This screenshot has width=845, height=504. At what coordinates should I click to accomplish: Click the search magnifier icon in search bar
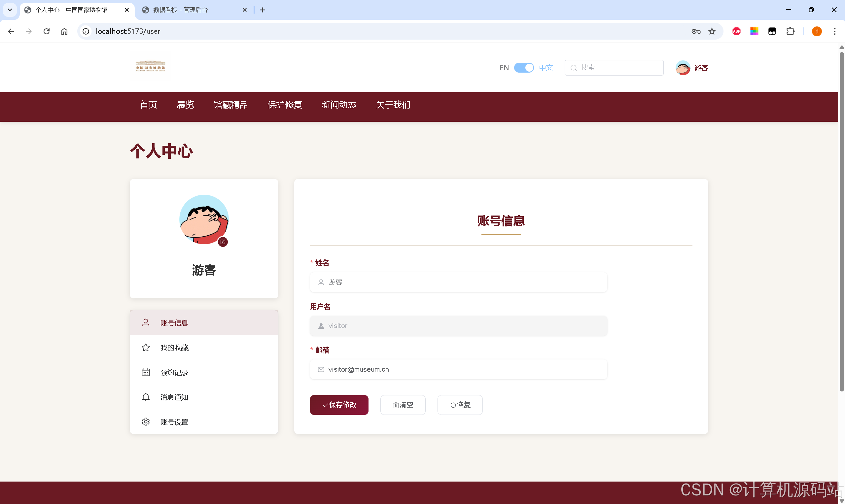574,68
